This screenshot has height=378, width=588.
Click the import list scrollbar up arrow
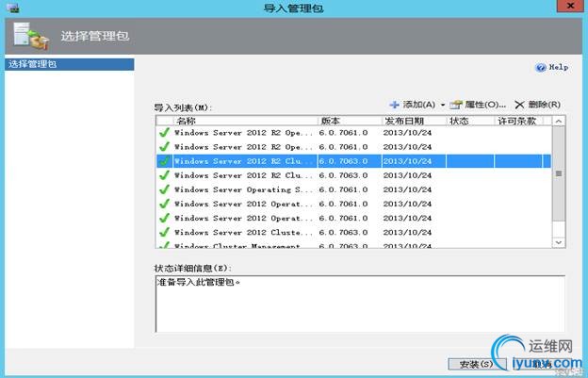[559, 121]
